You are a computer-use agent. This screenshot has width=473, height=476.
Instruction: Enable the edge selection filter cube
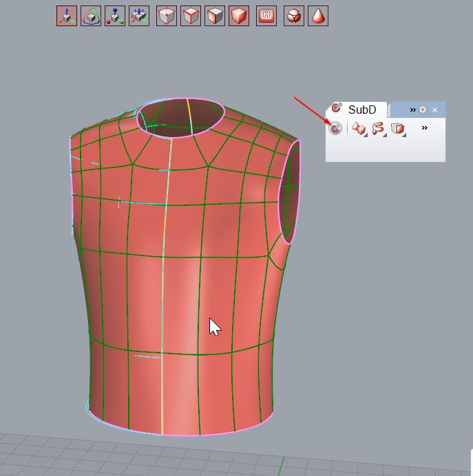[x=191, y=16]
